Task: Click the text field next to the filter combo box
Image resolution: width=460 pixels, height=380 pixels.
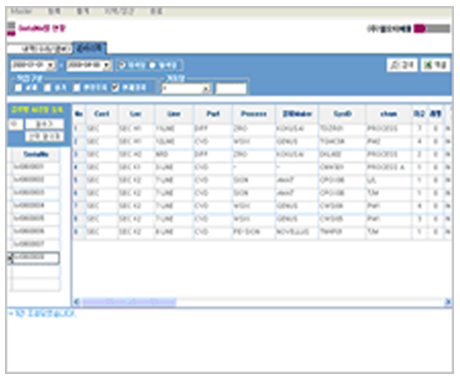Action: 231,89
